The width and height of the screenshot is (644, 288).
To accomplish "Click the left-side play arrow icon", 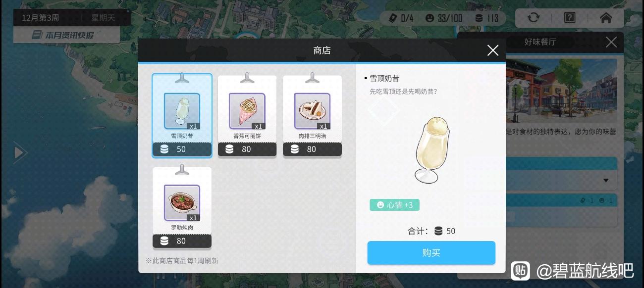I will click(20, 152).
